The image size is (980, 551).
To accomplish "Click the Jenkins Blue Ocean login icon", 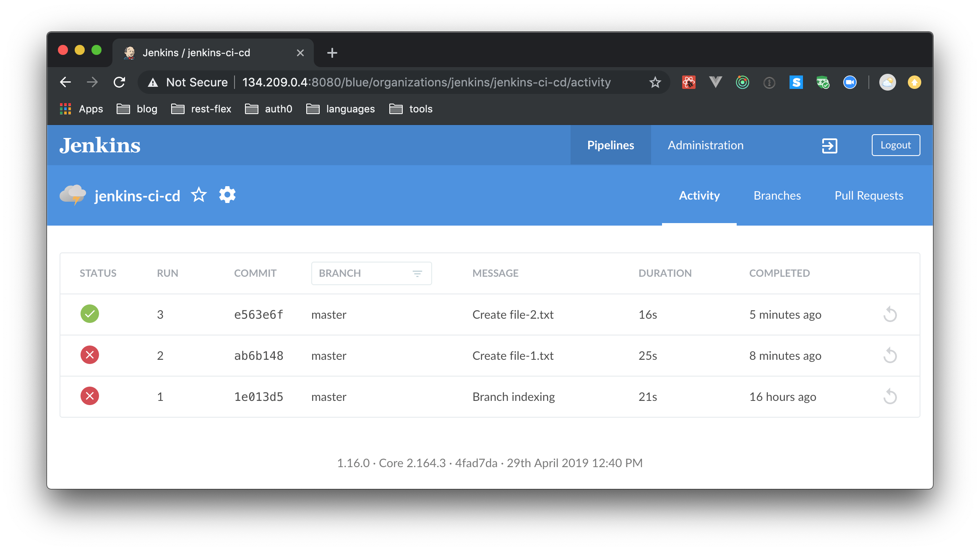I will point(830,145).
